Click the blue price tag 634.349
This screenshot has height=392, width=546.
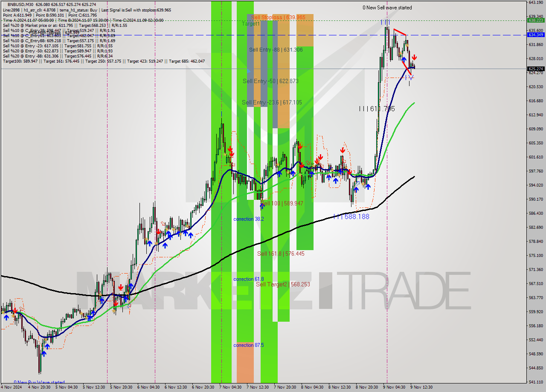(536, 35)
